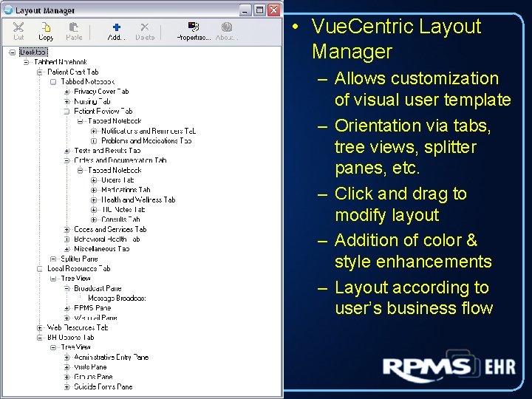
Task: Expand Notifications and Reminders Tab node
Action: click(94, 131)
